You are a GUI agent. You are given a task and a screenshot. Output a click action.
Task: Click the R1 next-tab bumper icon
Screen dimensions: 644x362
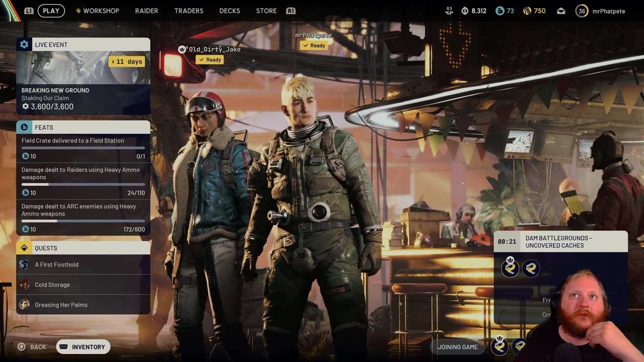(x=290, y=11)
